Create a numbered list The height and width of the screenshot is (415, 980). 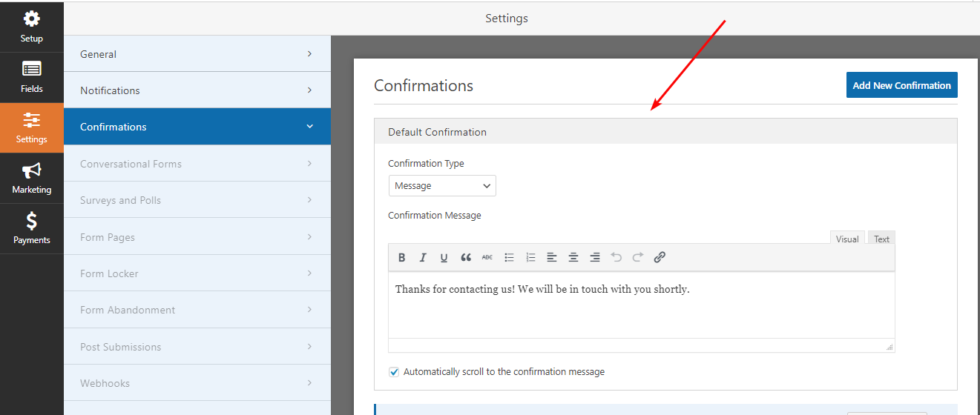530,258
